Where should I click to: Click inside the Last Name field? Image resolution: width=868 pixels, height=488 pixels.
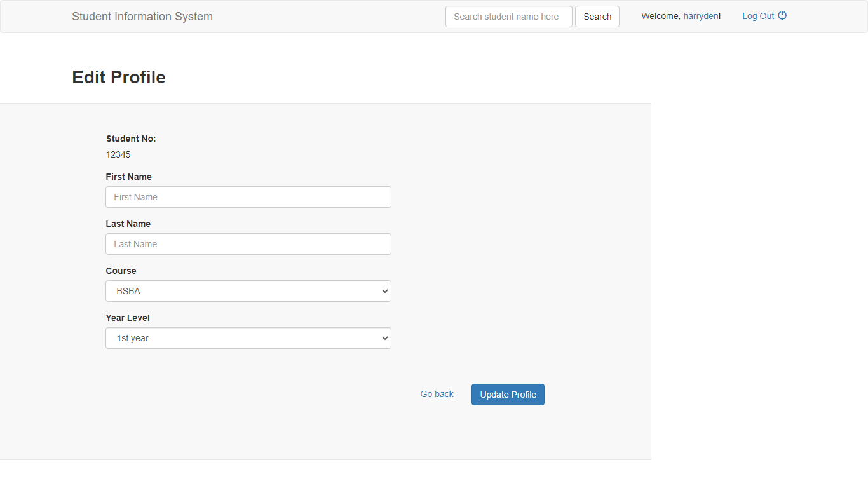248,244
